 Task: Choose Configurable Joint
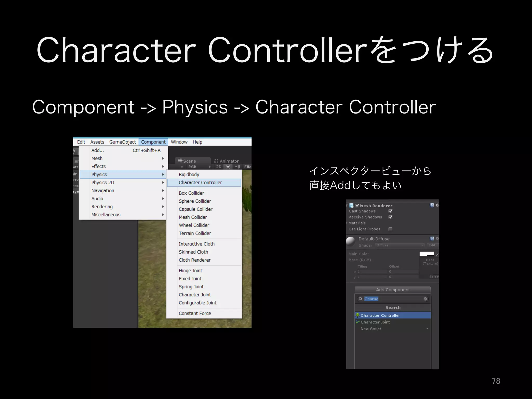pyautogui.click(x=204, y=303)
